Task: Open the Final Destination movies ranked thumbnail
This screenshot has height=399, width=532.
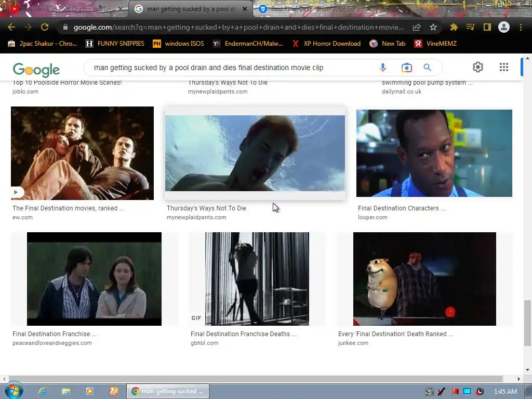Action: (x=82, y=153)
